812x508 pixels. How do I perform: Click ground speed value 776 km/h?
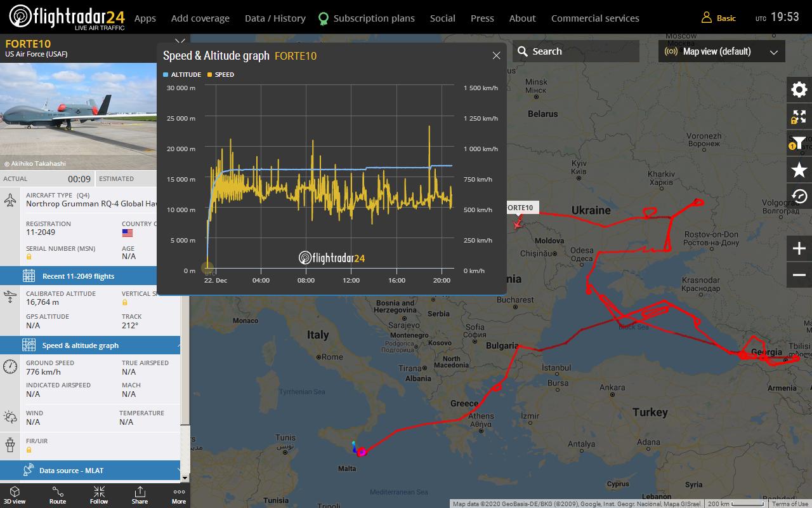[x=43, y=372]
